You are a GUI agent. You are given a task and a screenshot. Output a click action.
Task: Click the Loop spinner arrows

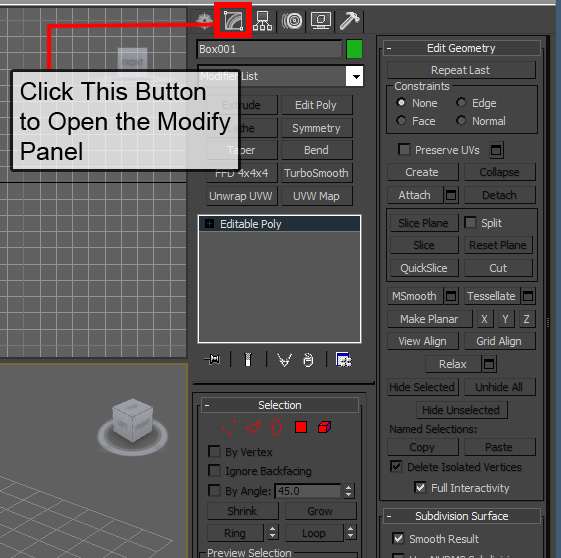pyautogui.click(x=351, y=532)
